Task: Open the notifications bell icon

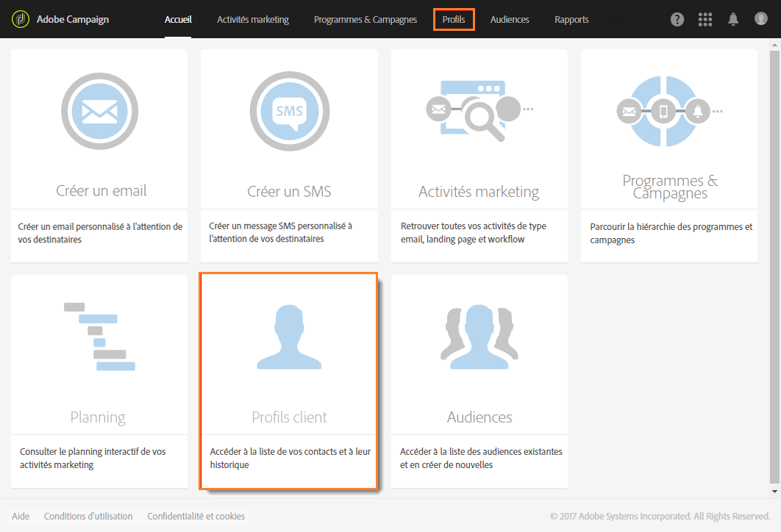Action: [x=732, y=19]
